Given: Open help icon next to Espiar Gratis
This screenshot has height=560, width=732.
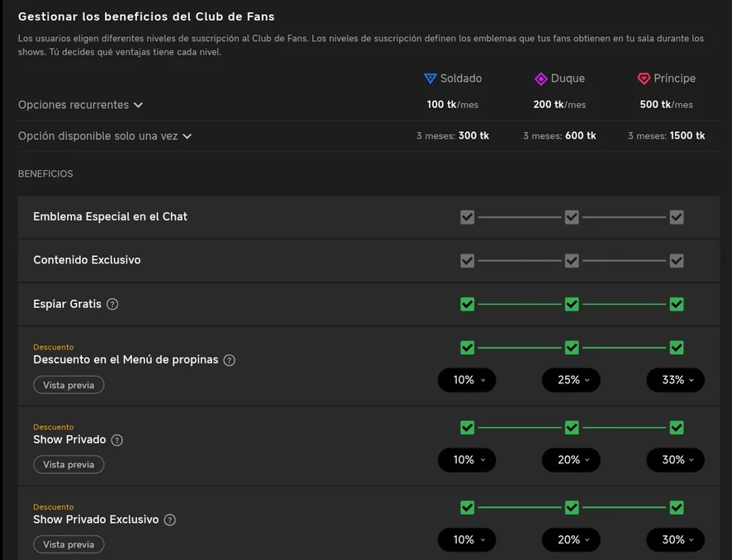Looking at the screenshot, I should pyautogui.click(x=112, y=304).
